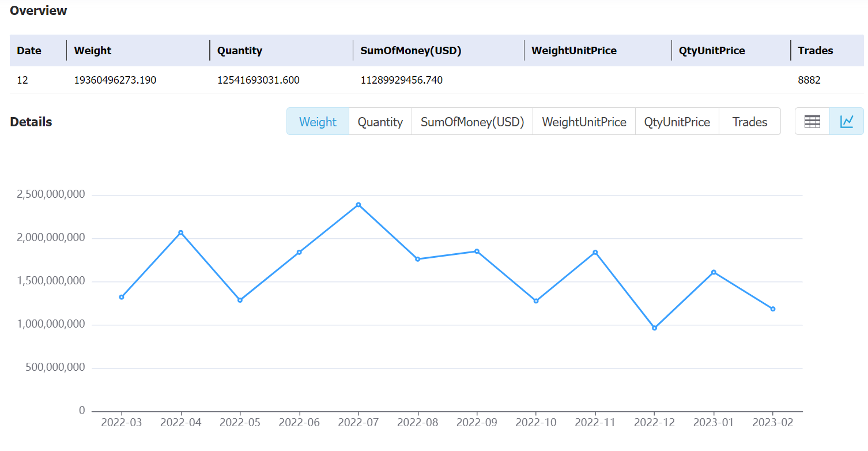This screenshot has width=868, height=451.
Task: Click trades value 8882
Action: point(809,80)
